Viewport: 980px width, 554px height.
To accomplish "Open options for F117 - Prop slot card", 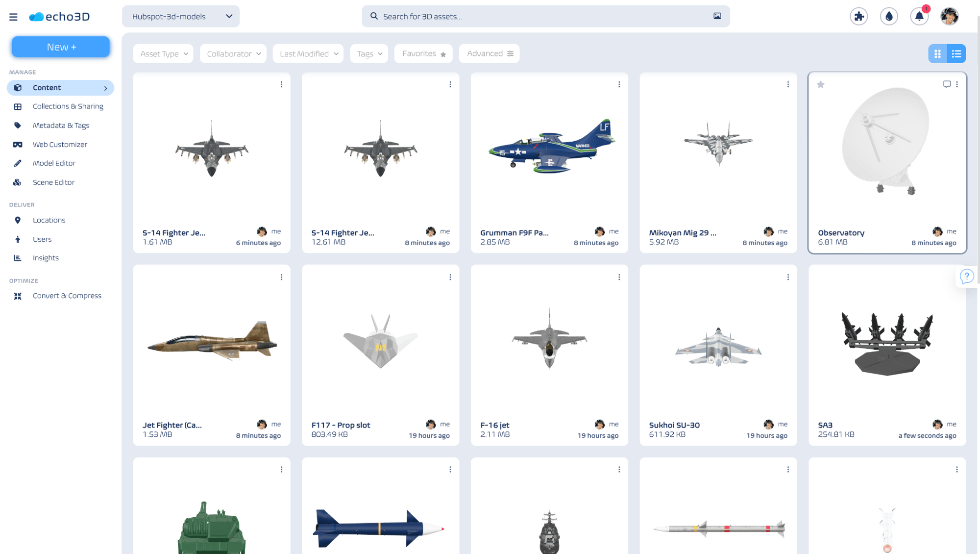I will tap(450, 277).
